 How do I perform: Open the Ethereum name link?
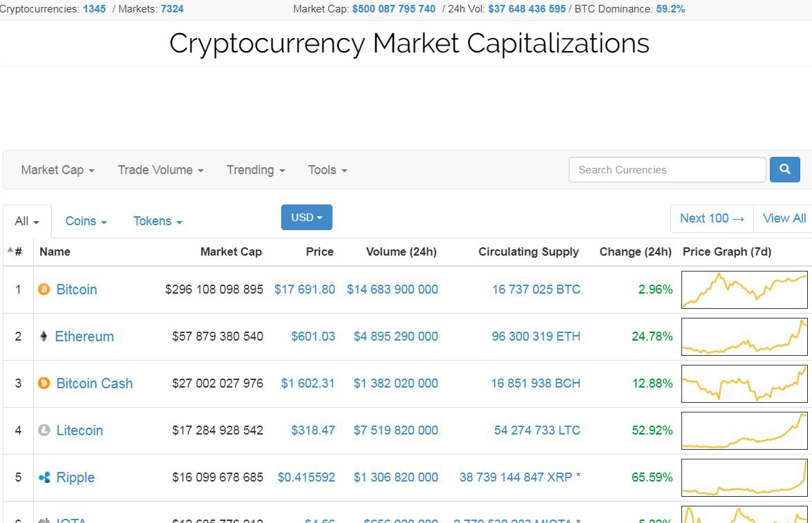pyautogui.click(x=84, y=336)
